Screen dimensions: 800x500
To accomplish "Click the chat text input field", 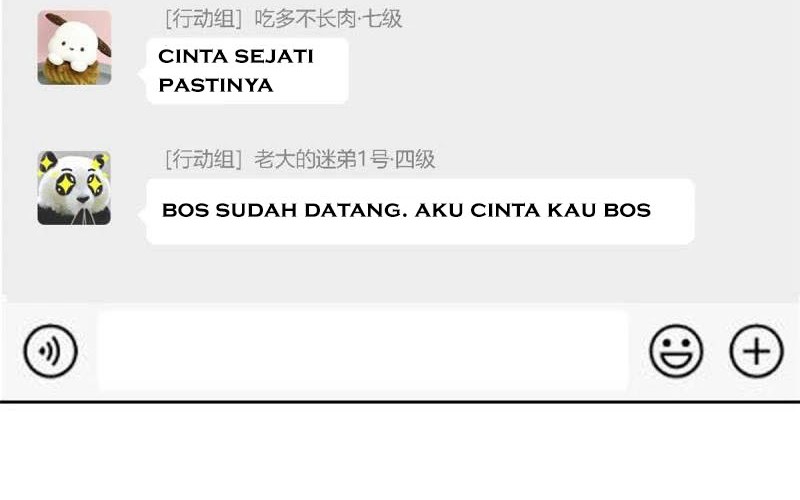I will [363, 351].
